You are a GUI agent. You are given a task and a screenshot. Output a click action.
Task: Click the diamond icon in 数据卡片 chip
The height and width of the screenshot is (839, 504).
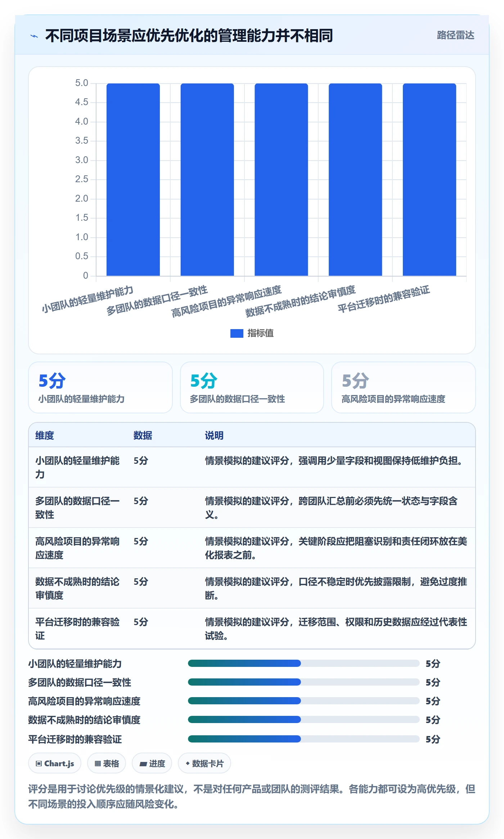tap(188, 763)
